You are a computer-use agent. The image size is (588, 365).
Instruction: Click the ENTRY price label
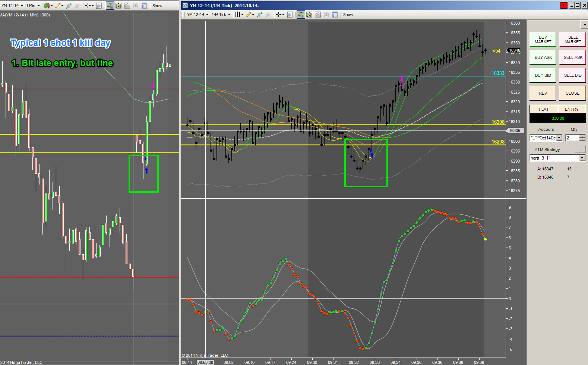tap(572, 109)
